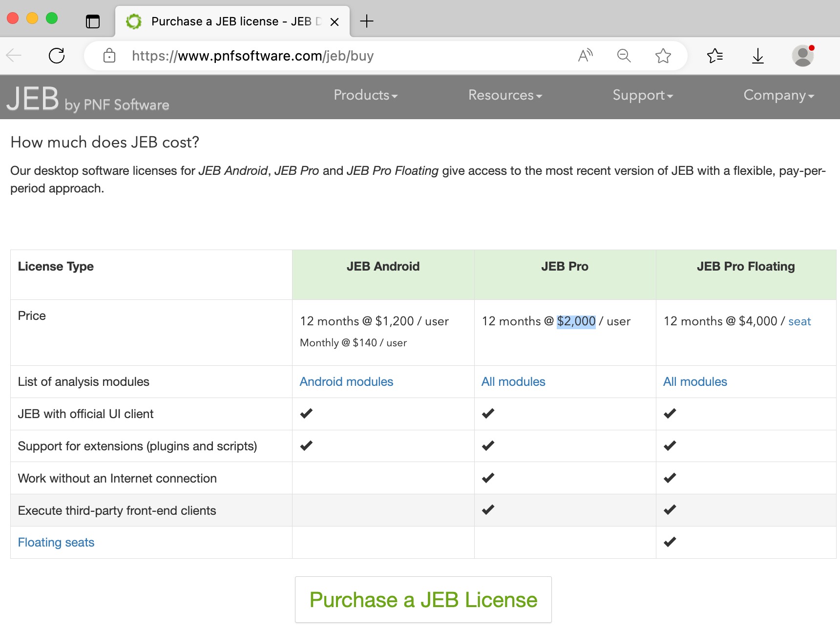Click the zoom out magnifier icon
This screenshot has height=632, width=840.
[x=624, y=56]
